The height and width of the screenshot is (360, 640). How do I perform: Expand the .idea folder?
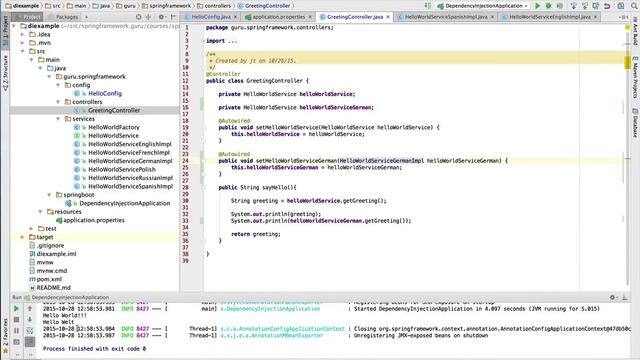point(23,34)
